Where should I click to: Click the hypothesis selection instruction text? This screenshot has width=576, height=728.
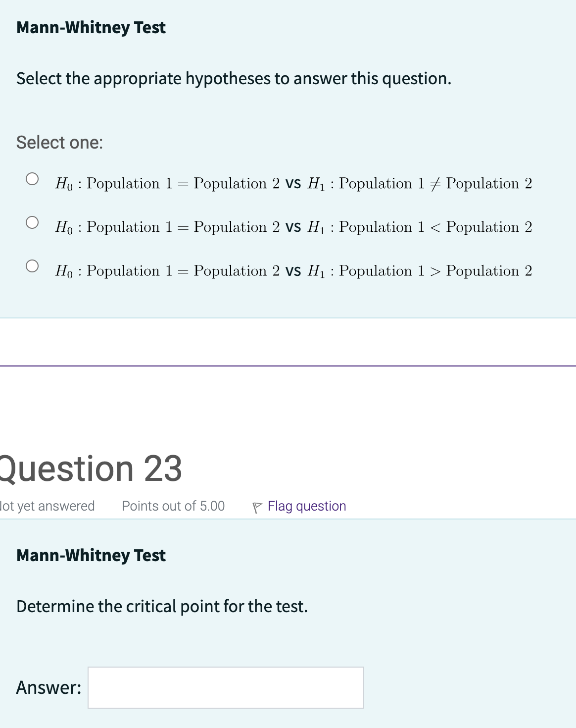pyautogui.click(x=234, y=78)
